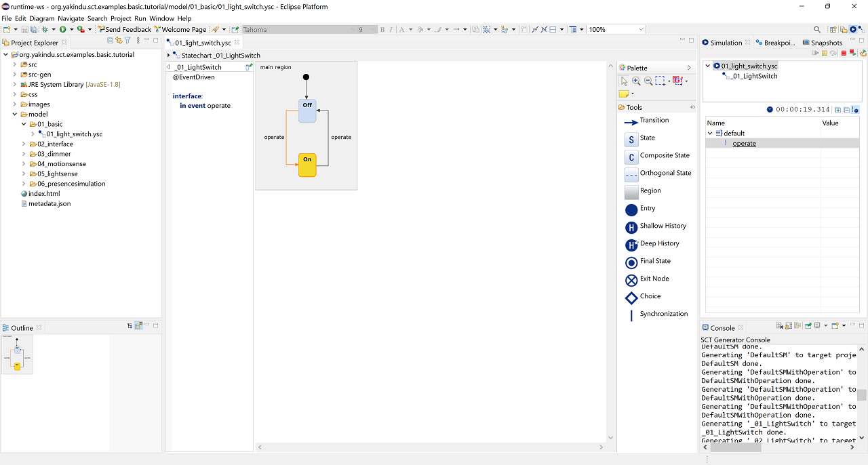Pick the Region tool in palette
This screenshot has height=465, width=868.
642,192
